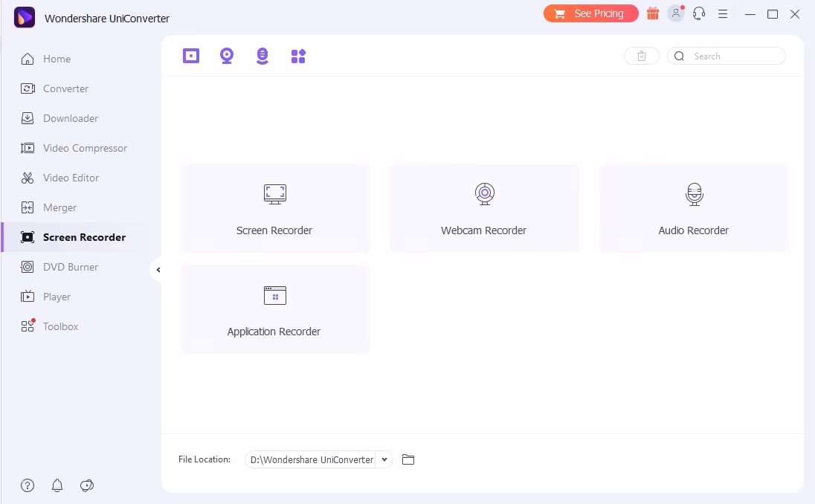This screenshot has width=815, height=504.
Task: Open output folder icon
Action: (x=408, y=459)
